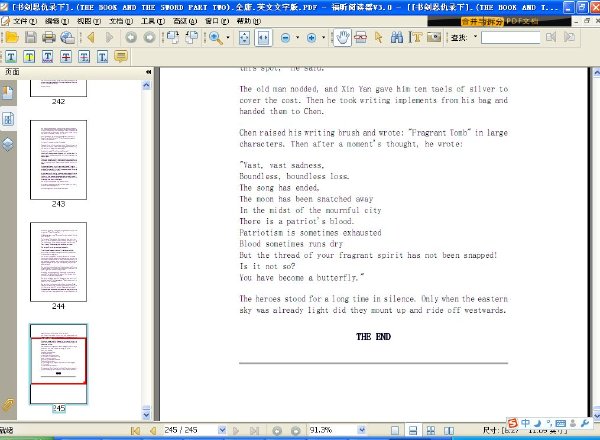
Task: Open the magnifier tool dropdown arrow
Action: point(228,37)
